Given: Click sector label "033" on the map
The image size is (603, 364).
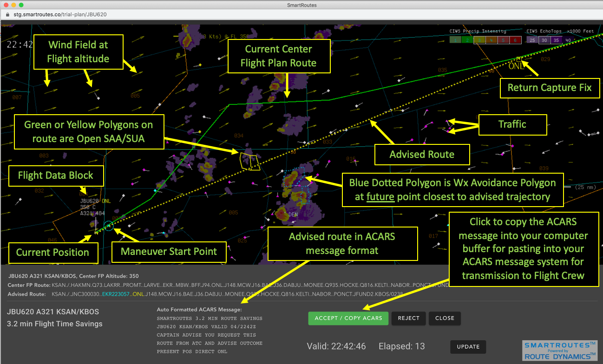Looking at the screenshot, I should pyautogui.click(x=328, y=142).
